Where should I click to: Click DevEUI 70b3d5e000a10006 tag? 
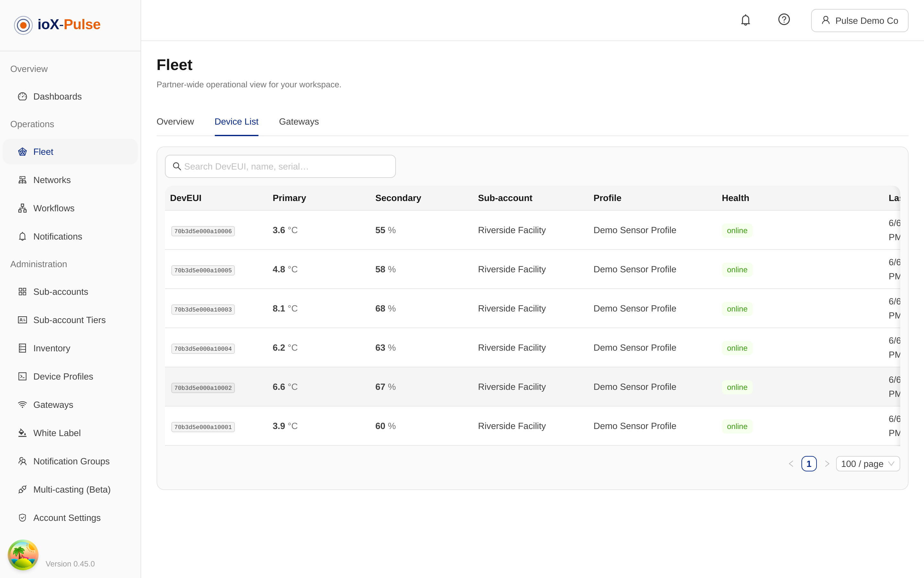[203, 231]
